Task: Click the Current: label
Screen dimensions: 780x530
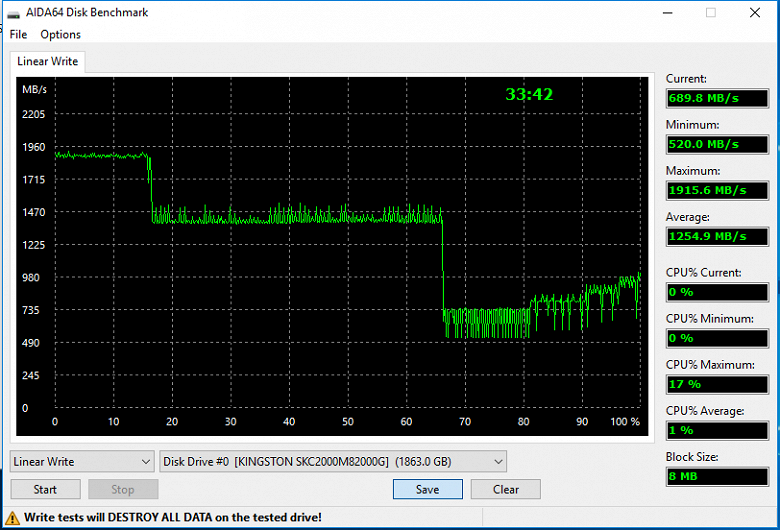Action: tap(686, 79)
